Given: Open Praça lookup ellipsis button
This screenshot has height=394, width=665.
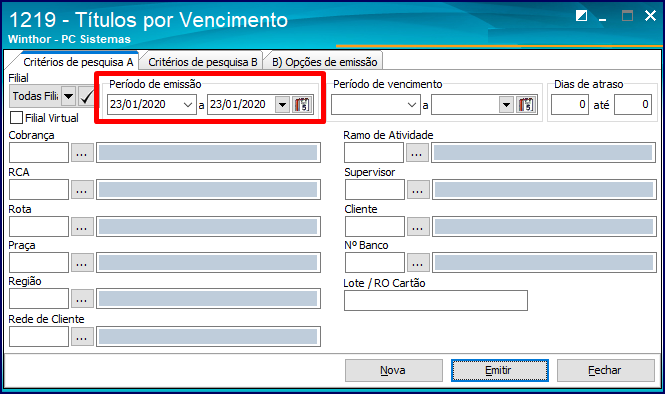Looking at the screenshot, I should 82,263.
